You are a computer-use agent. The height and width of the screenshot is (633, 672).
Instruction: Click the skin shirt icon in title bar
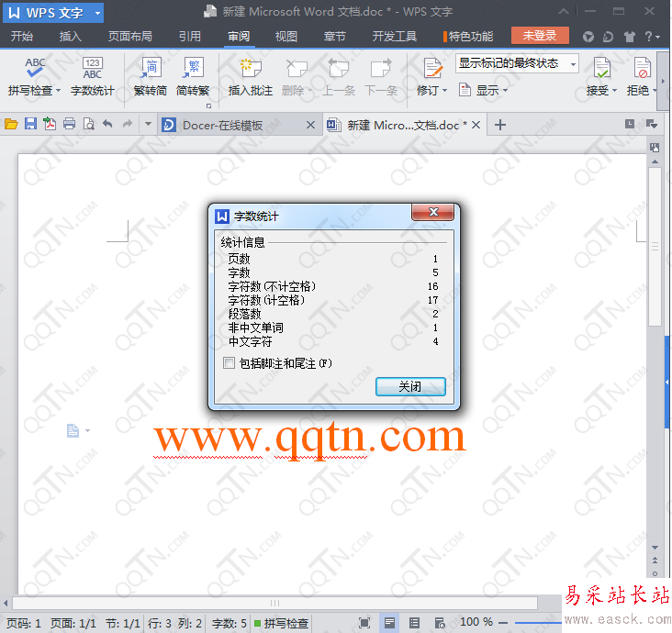(629, 37)
